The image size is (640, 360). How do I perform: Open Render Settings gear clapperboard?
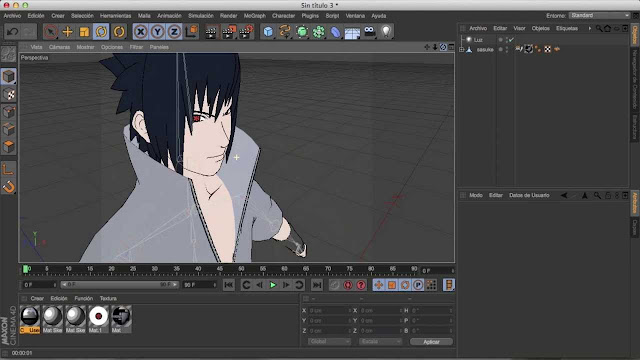pos(247,31)
